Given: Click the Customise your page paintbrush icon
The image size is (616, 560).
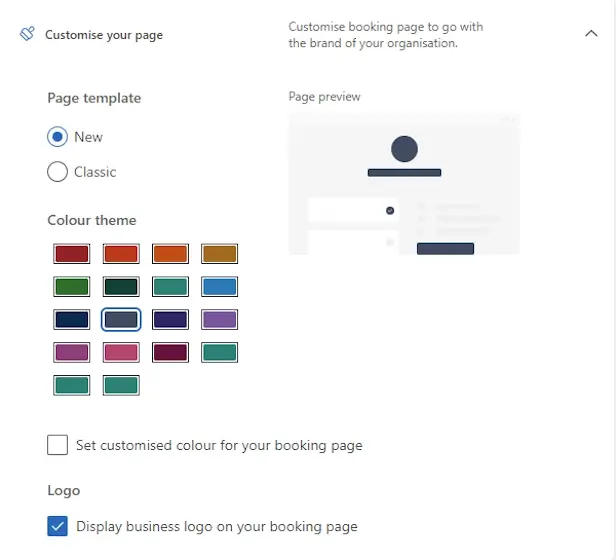Looking at the screenshot, I should pyautogui.click(x=27, y=35).
